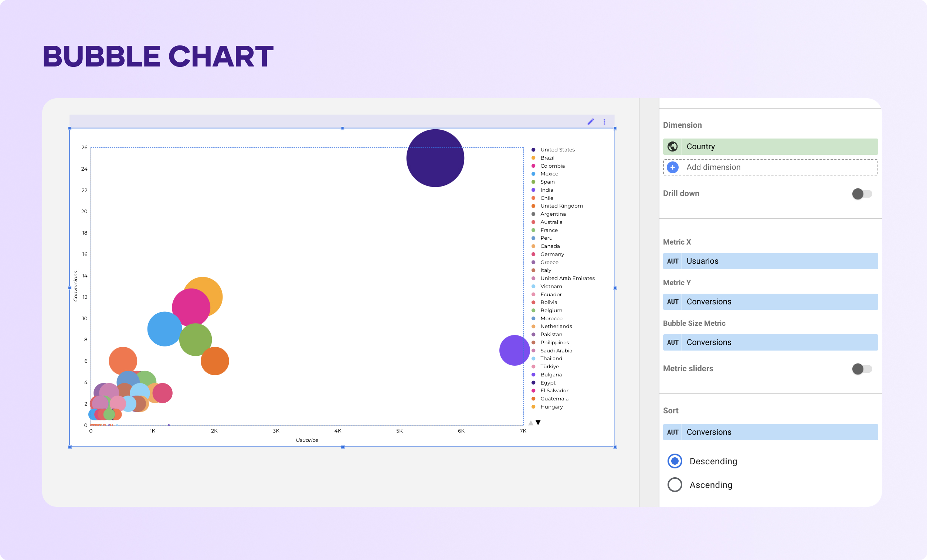Click the Morocco legend entry

pos(547,318)
